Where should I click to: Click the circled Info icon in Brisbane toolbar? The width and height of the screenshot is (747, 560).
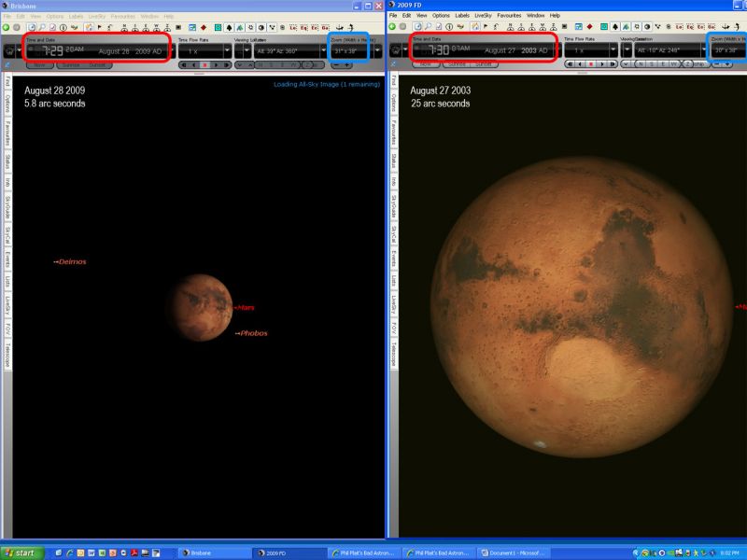pyautogui.click(x=63, y=28)
